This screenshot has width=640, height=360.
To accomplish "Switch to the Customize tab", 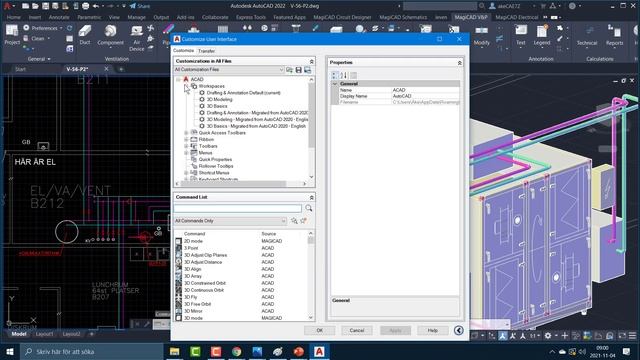I will click(x=183, y=51).
